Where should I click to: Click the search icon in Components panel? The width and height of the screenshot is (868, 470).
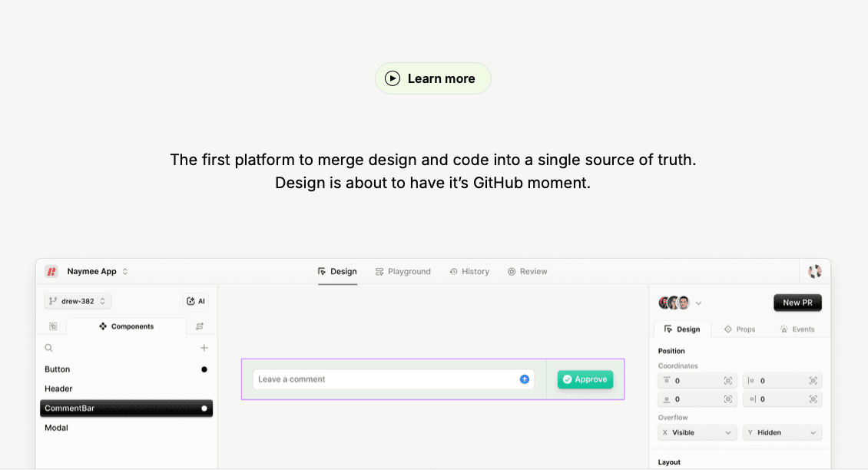pyautogui.click(x=49, y=348)
